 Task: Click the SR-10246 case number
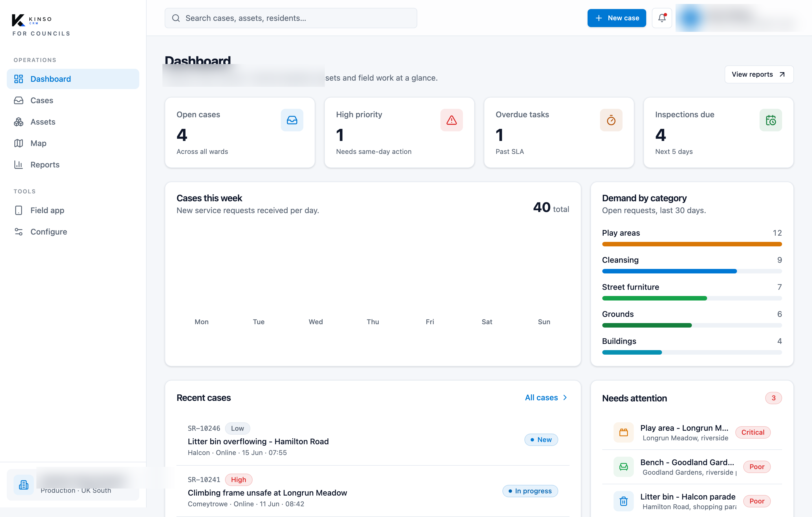pyautogui.click(x=204, y=428)
